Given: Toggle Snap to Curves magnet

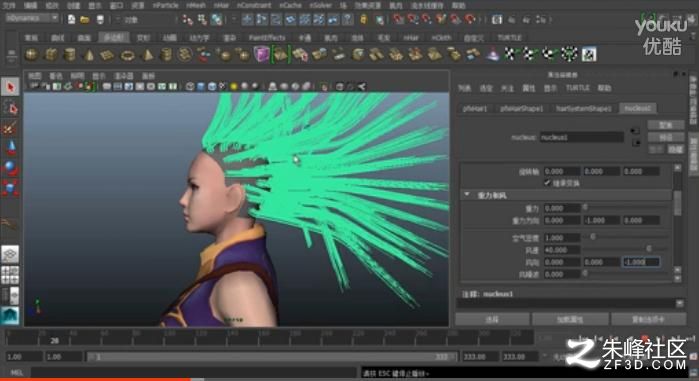Looking at the screenshot, I should pos(412,20).
